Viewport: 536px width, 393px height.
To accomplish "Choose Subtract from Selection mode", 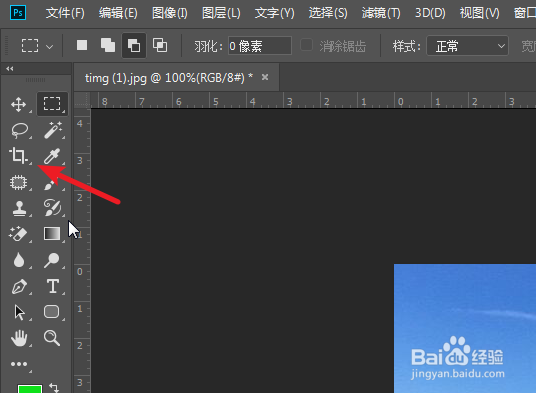I will (134, 45).
